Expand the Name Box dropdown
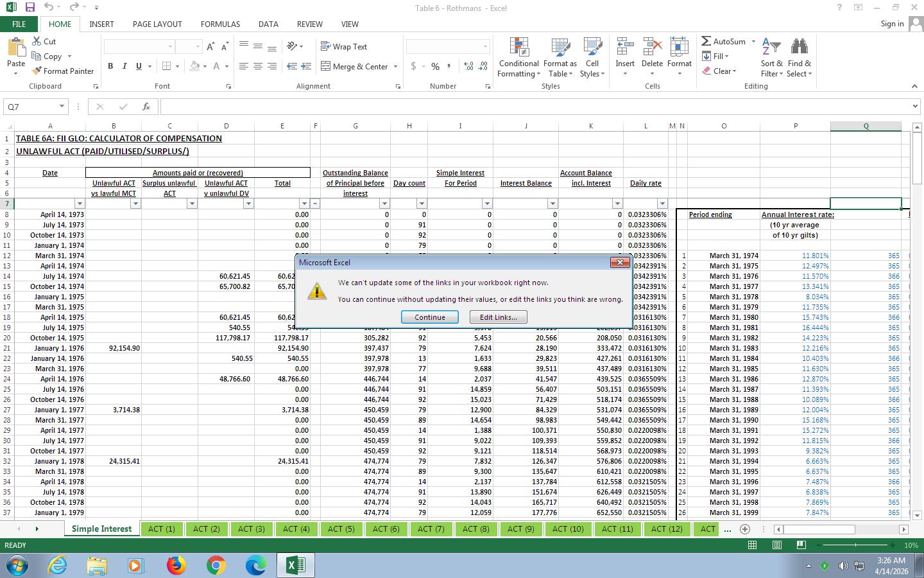 coord(62,107)
